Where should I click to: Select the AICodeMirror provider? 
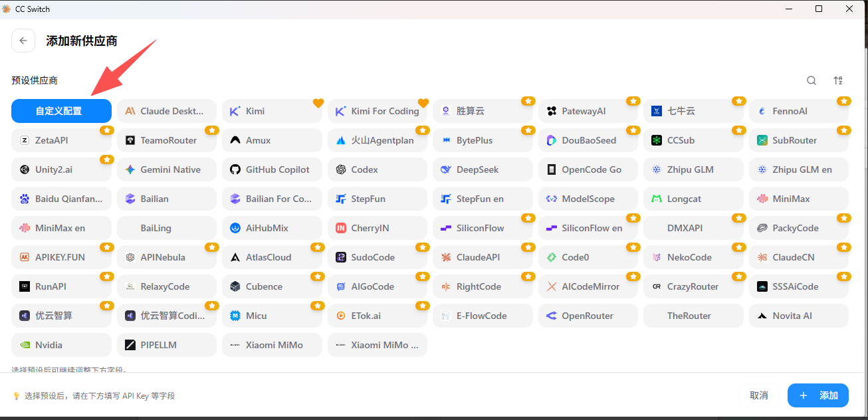click(x=588, y=286)
